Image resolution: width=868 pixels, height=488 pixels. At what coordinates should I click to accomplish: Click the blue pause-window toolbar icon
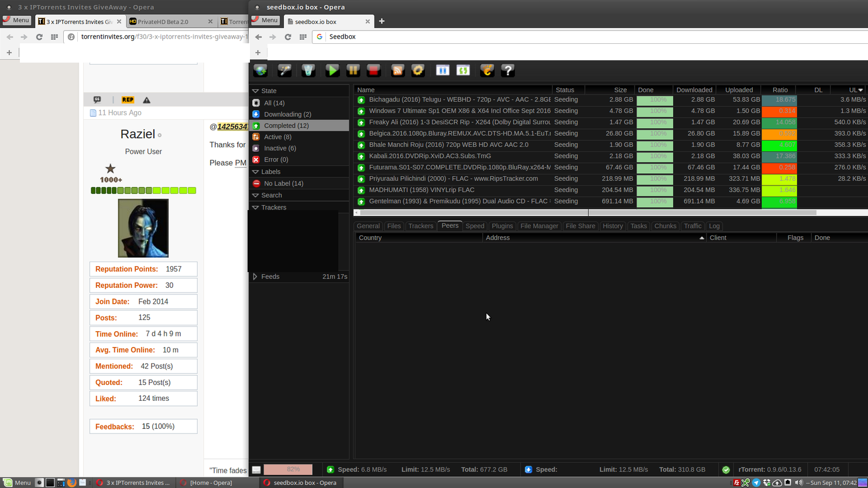(442, 70)
